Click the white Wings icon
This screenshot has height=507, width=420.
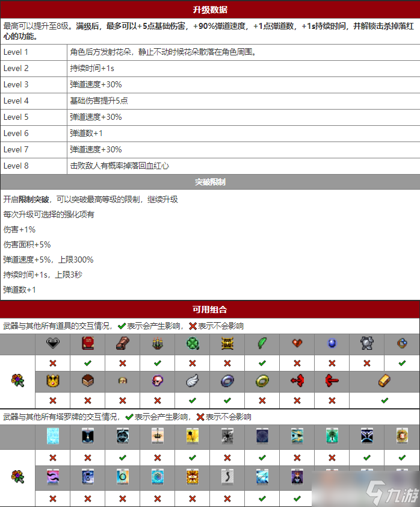tap(193, 381)
